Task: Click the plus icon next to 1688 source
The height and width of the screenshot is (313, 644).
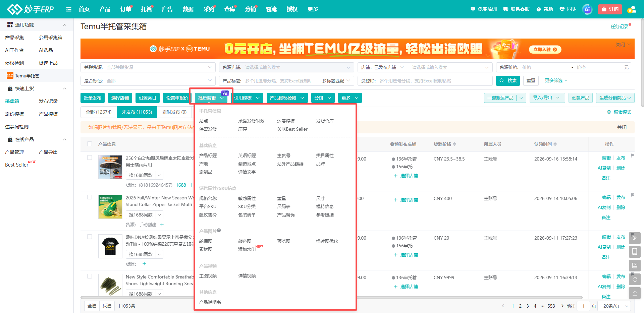Action: coord(192,185)
